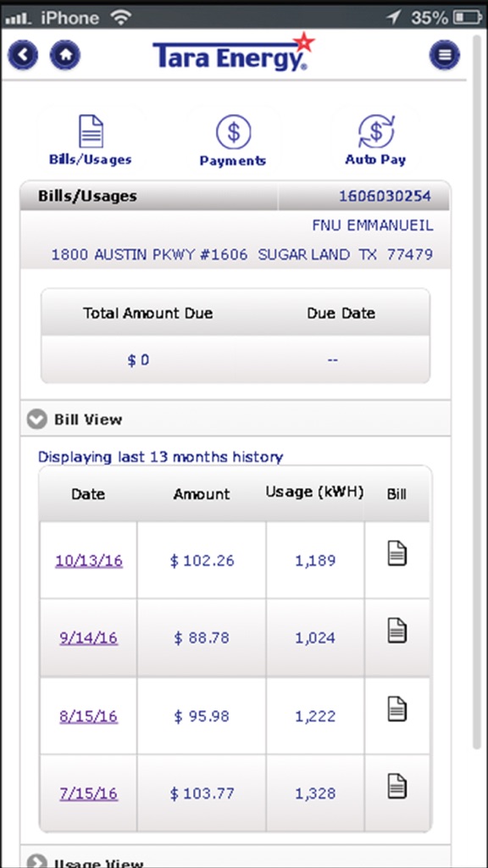Tap the cellular signal bars
This screenshot has width=488, height=868.
19,19
